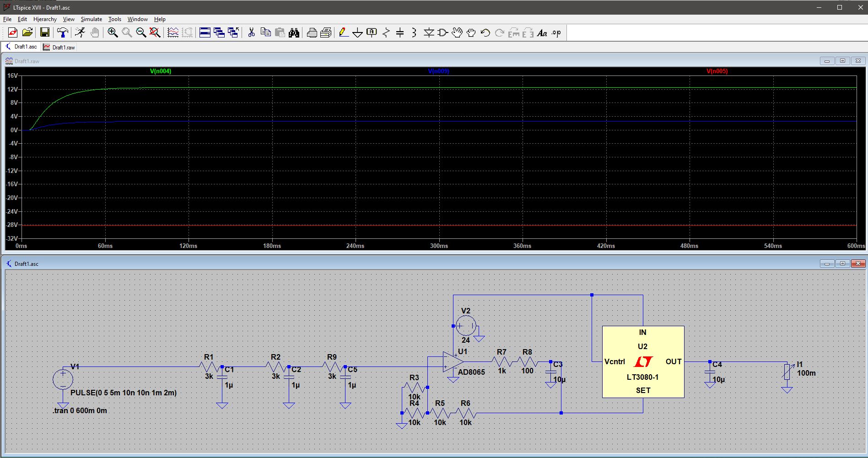The width and height of the screenshot is (868, 458).
Task: Halt the simulation using the hand icon
Action: point(95,32)
